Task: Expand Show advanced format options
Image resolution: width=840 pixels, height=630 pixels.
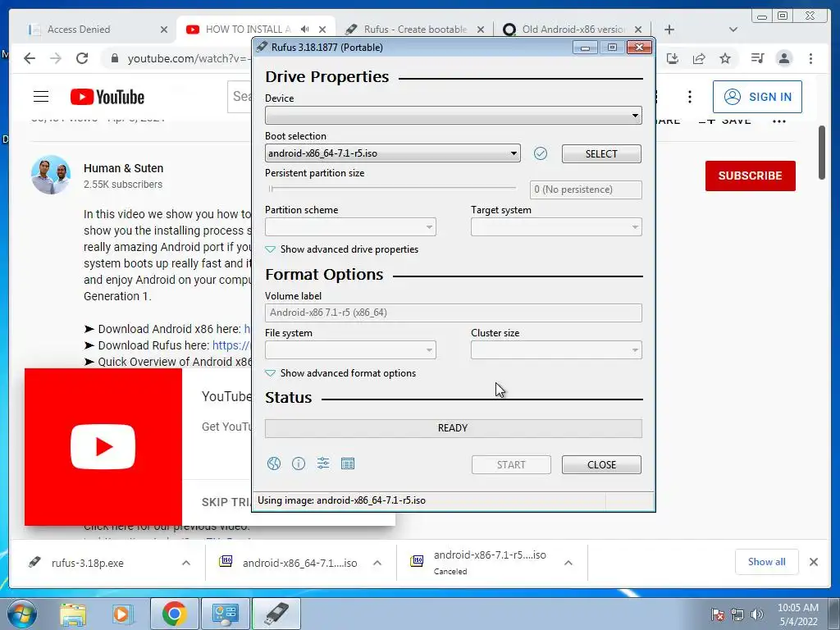Action: (x=340, y=373)
